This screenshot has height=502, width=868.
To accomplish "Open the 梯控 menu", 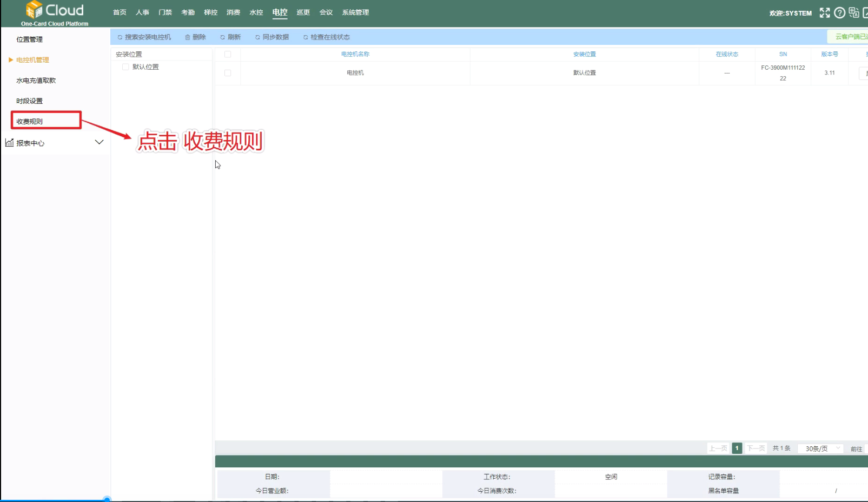I will pyautogui.click(x=210, y=12).
